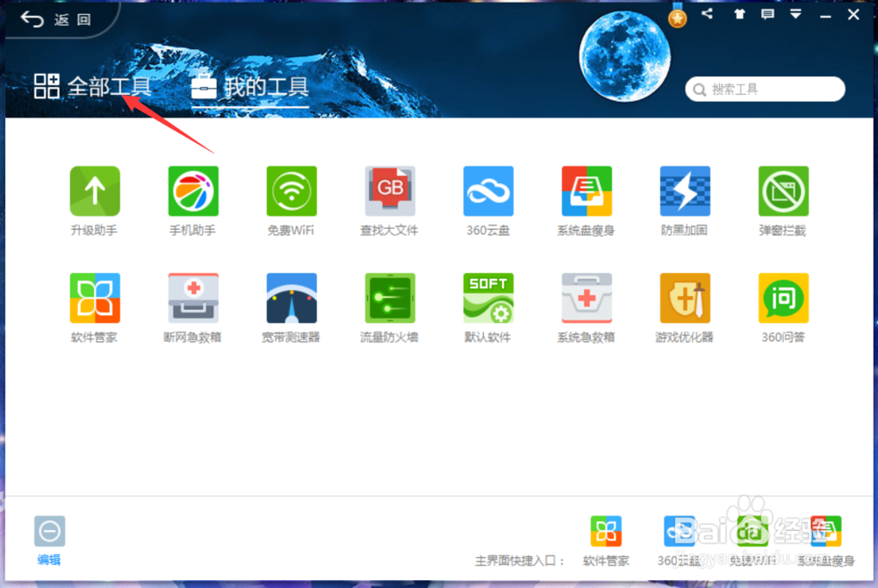Open the 防黑加固 anti-hack hardening tool
Viewport: 878px width, 588px height.
(x=686, y=190)
